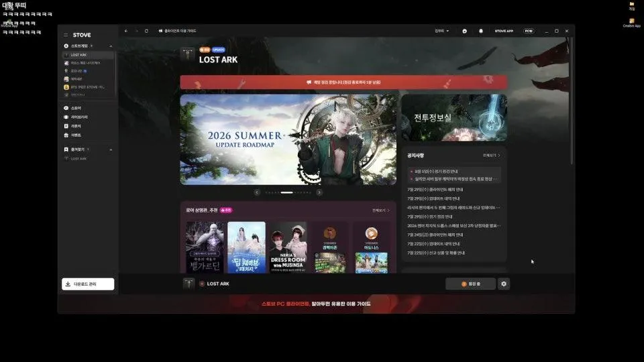Open the Store menu item with the gamepad icon

coord(72,109)
